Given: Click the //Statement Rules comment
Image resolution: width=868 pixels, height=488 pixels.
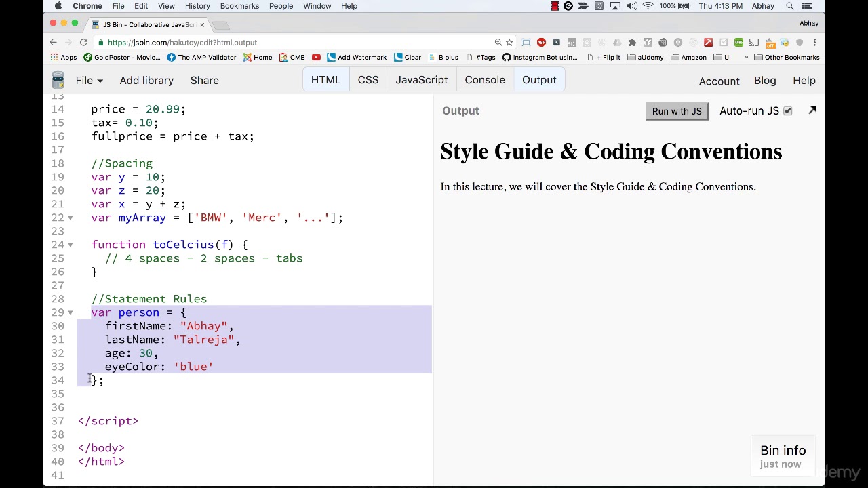Looking at the screenshot, I should point(149,299).
